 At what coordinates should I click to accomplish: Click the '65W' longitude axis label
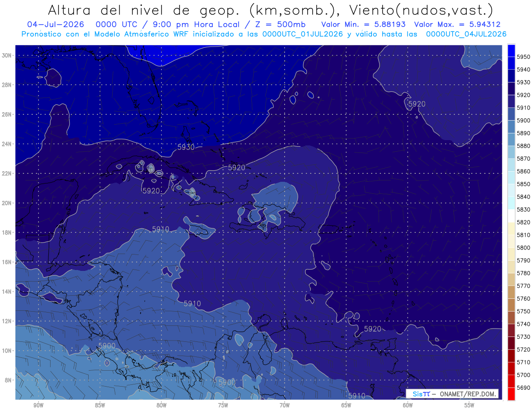pos(346,405)
